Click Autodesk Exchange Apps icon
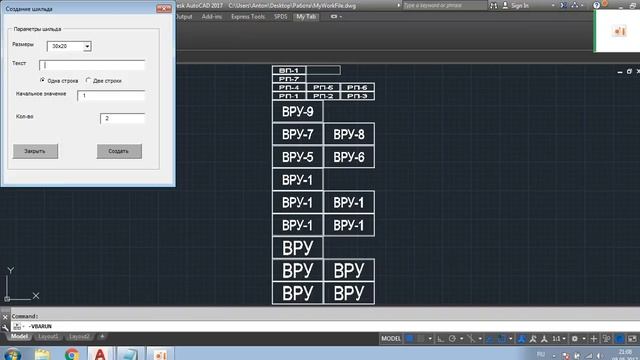Viewport: 640px width, 360px height. [x=564, y=5]
